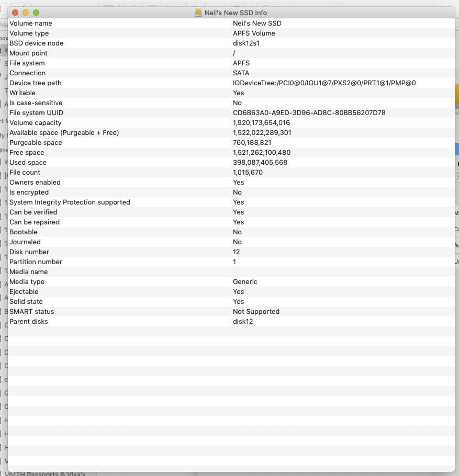This screenshot has width=459, height=476.
Task: Select the File system UUID value
Action: click(x=309, y=113)
